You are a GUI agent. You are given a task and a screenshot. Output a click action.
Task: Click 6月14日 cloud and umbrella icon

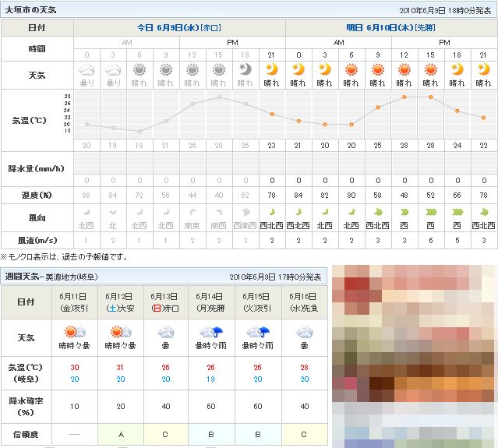point(211,332)
